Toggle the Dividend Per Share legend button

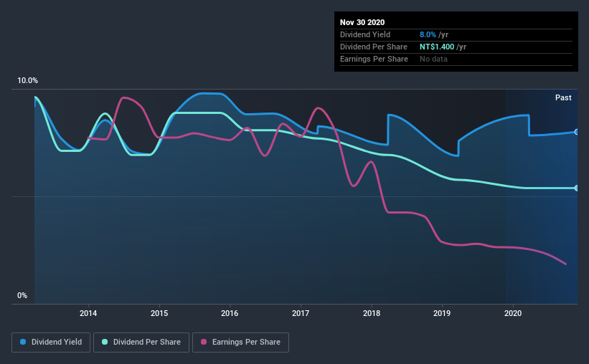[x=141, y=343]
